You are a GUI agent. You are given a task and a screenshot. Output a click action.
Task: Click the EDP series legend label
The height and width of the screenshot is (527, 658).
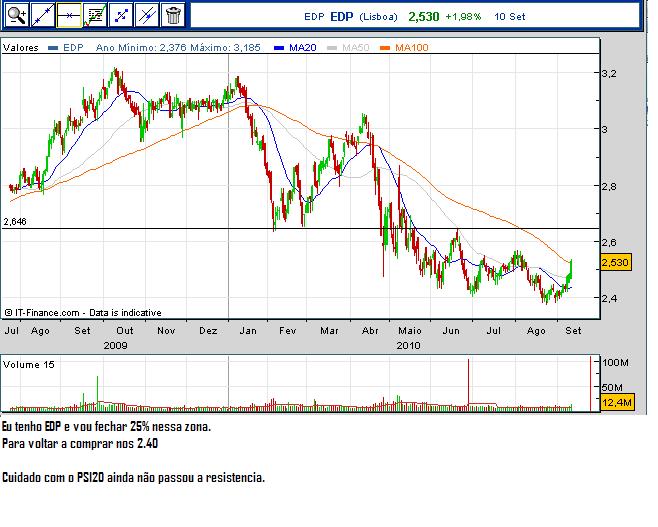[x=73, y=47]
